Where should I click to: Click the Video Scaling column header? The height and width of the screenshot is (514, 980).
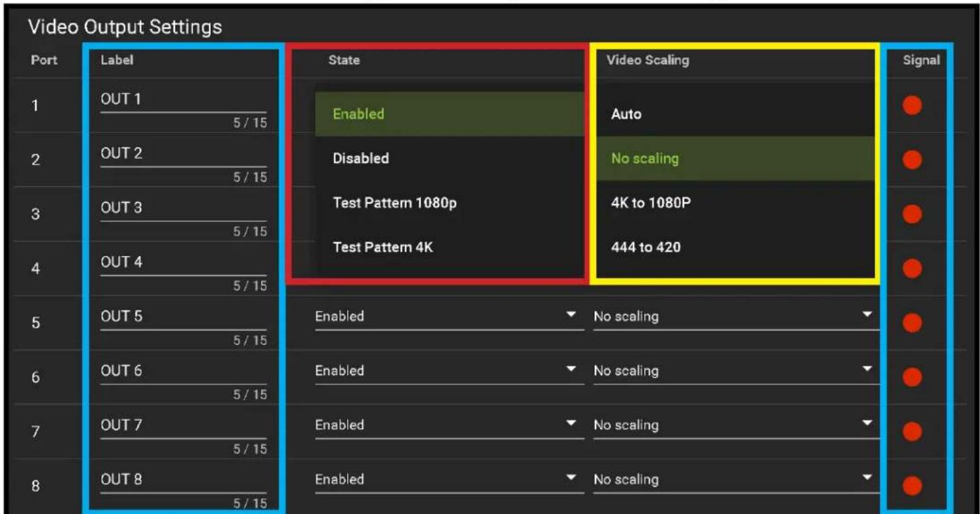pos(648,60)
